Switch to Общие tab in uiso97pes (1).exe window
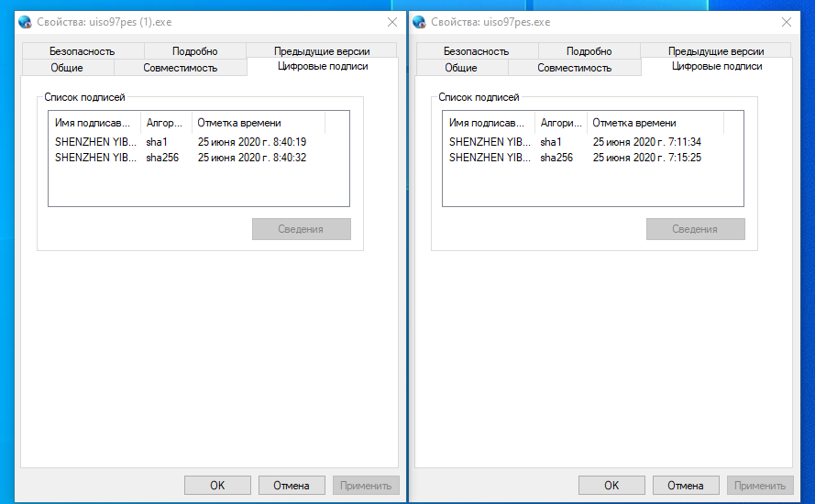The width and height of the screenshot is (815, 504). coord(67,68)
